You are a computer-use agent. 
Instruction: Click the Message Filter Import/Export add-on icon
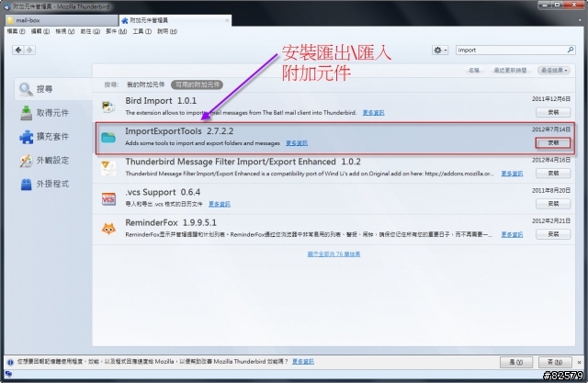point(108,168)
